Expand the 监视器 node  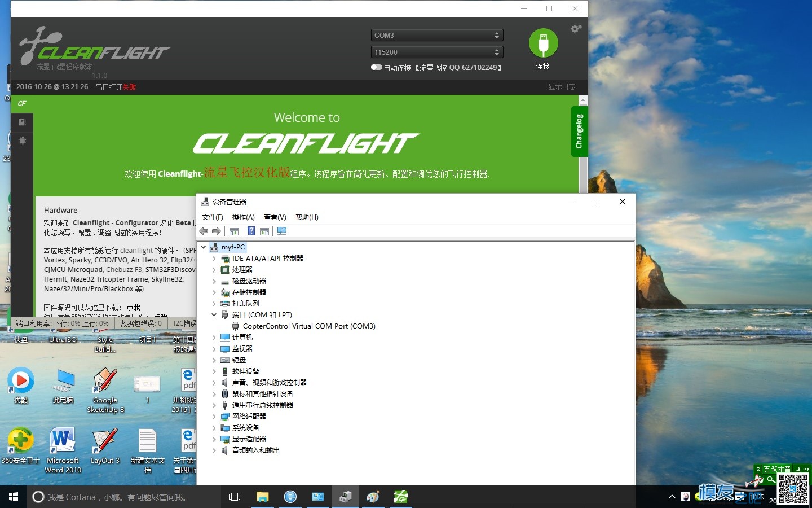214,349
